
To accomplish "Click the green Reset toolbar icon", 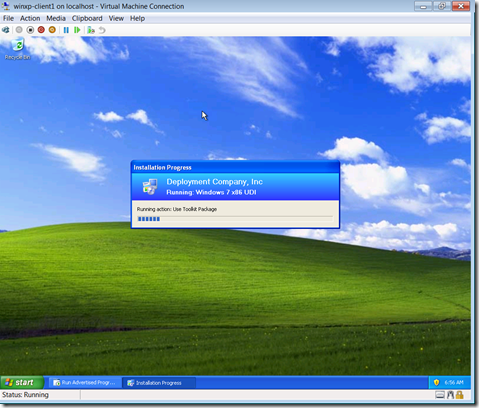I will coord(77,30).
